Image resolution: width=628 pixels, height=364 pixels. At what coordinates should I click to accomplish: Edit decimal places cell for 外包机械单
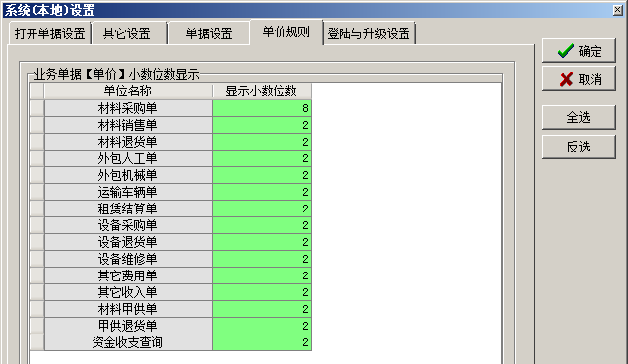pyautogui.click(x=262, y=175)
